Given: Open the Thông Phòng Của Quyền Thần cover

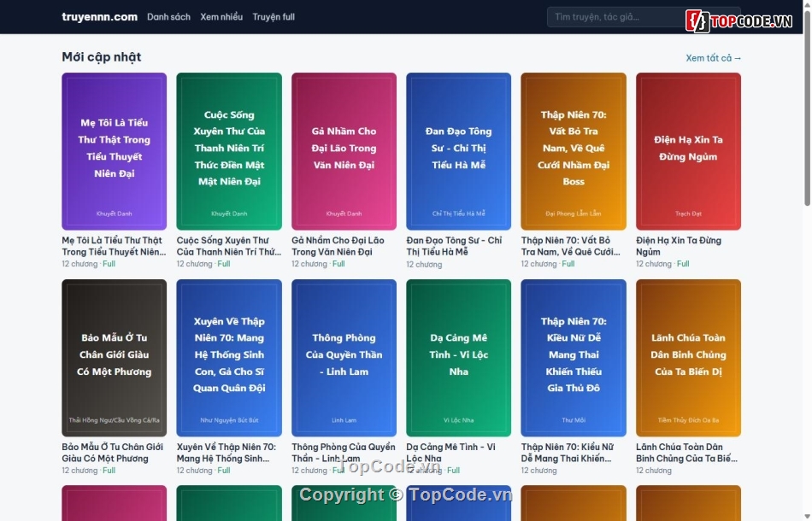Looking at the screenshot, I should (344, 358).
